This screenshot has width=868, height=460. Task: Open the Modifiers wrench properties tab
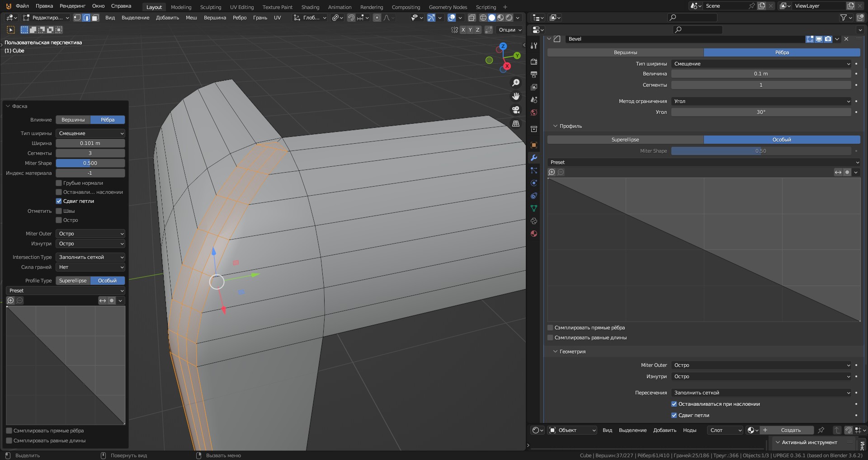(x=534, y=158)
